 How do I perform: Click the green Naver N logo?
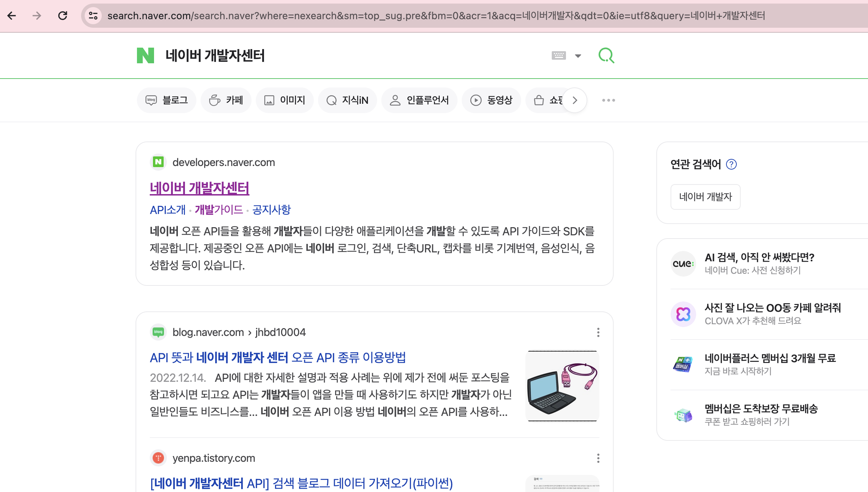pyautogui.click(x=145, y=55)
